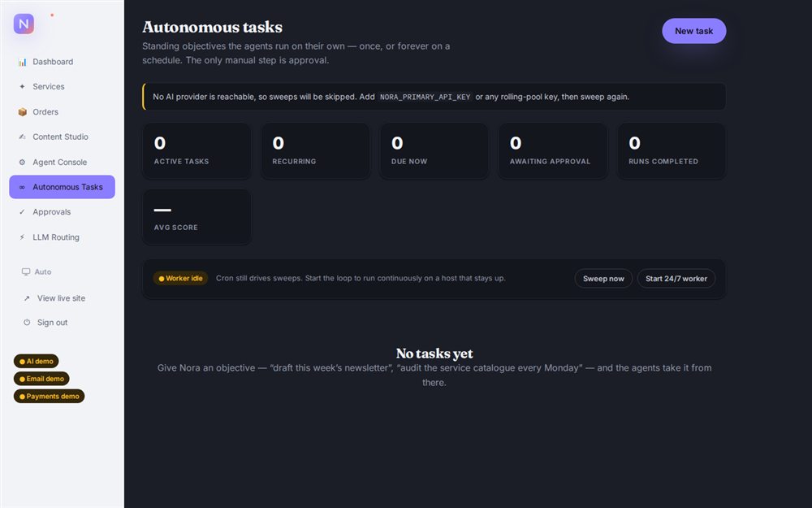Click the Dashboard bar chart icon
812x508 pixels.
click(22, 63)
